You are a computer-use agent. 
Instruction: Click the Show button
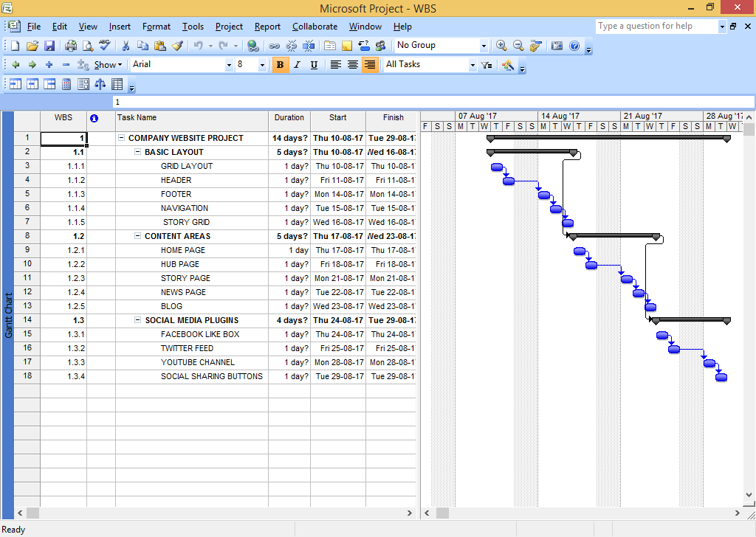pyautogui.click(x=107, y=65)
